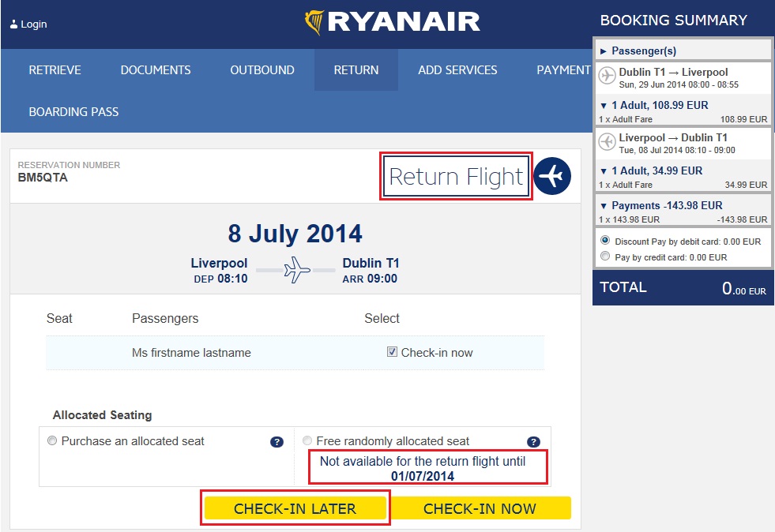775x532 pixels.
Task: Click the Login user icon
Action: click(x=13, y=24)
